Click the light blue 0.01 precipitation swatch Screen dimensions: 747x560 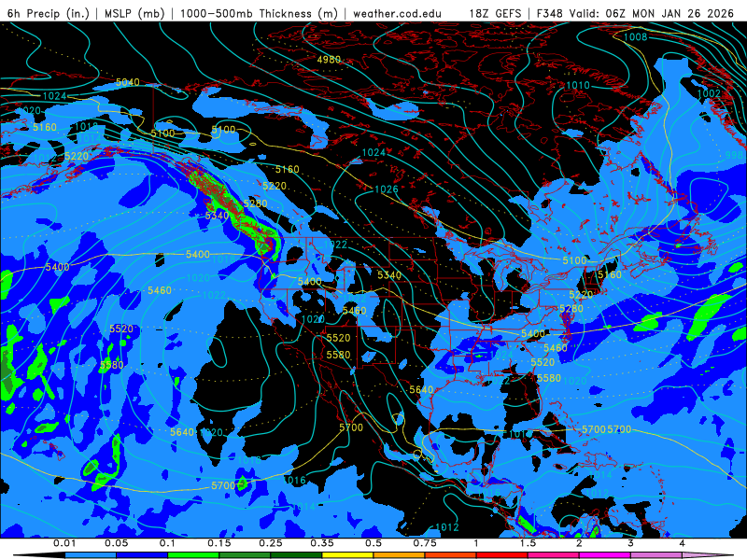click(x=91, y=555)
